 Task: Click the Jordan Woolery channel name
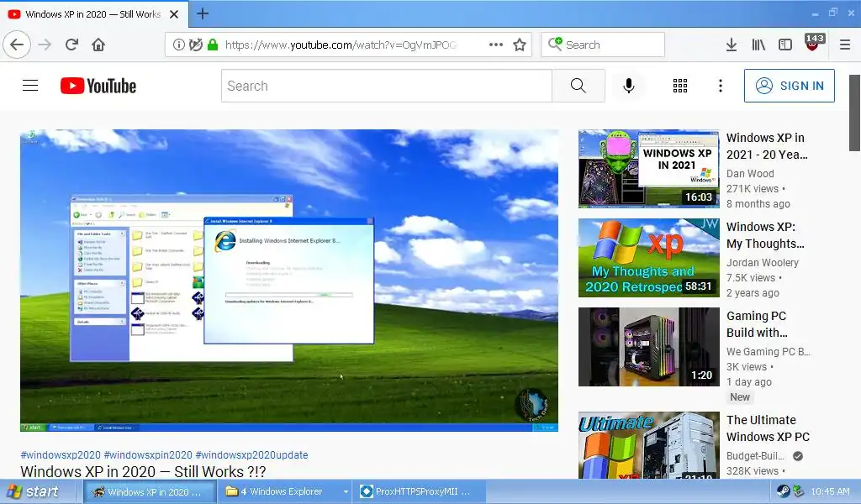pyautogui.click(x=762, y=263)
